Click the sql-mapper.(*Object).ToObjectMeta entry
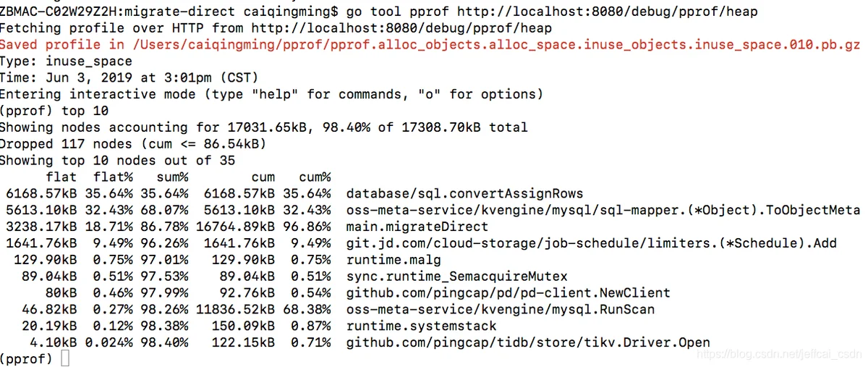868x367 pixels. coord(603,211)
